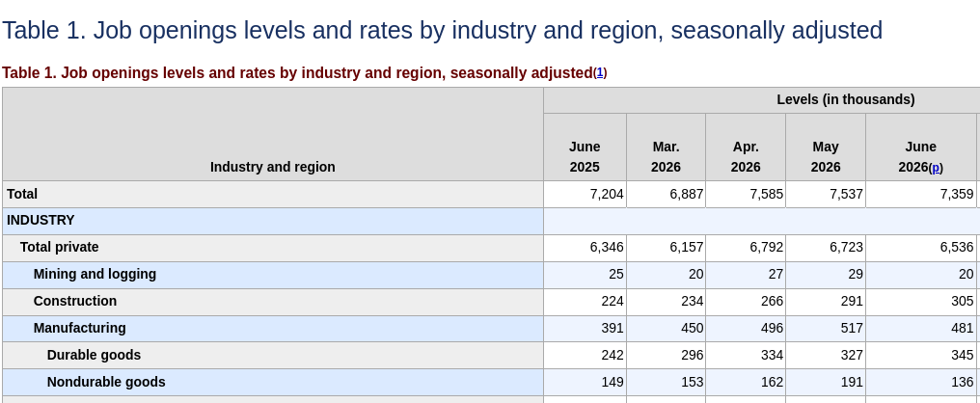This screenshot has width=980, height=403.
Task: Select Construction value 266
Action: (773, 301)
